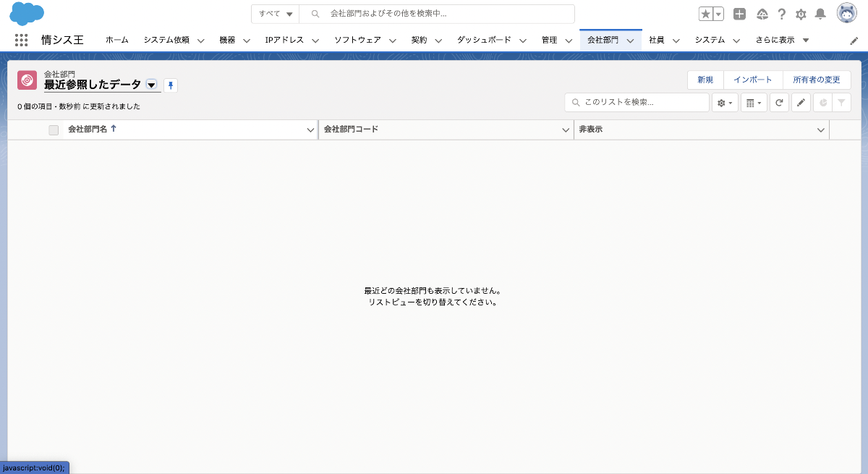
Task: Expand the 社員 tab chevron
Action: click(x=676, y=41)
